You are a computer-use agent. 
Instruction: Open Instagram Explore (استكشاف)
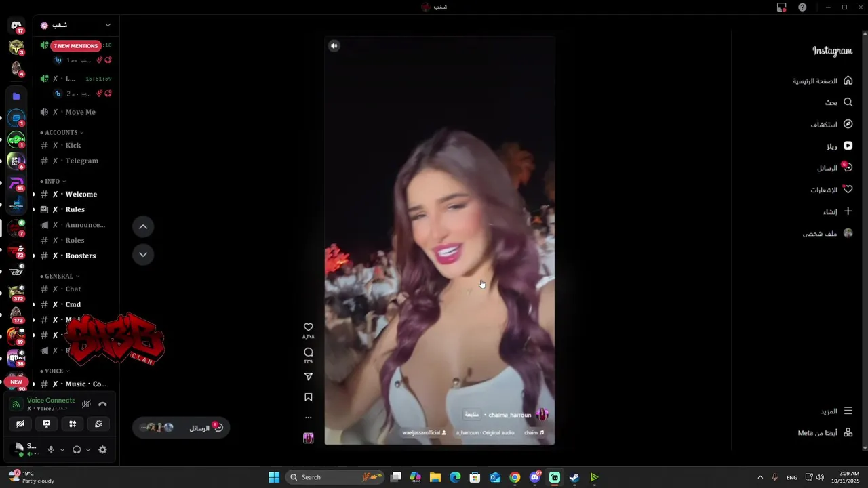(x=831, y=124)
